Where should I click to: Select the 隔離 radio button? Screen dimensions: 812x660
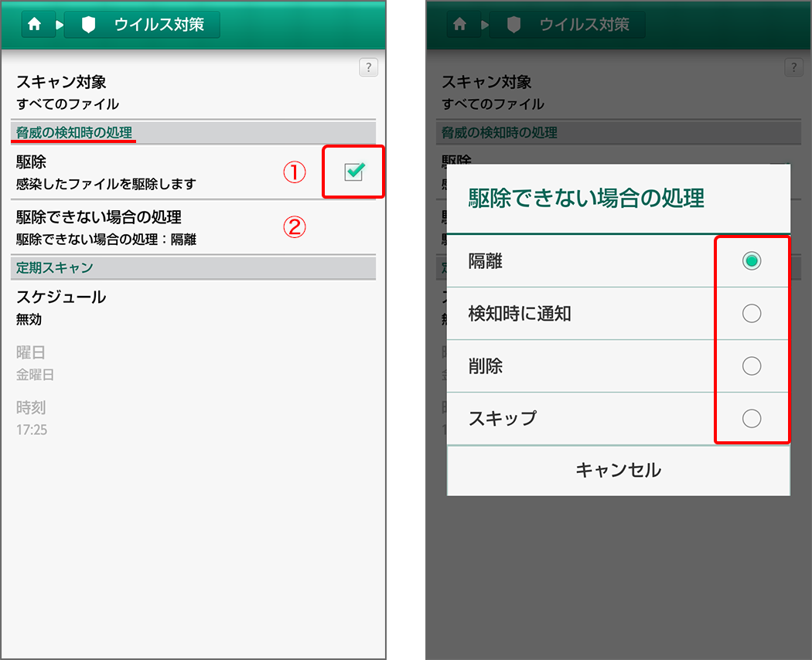coord(751,260)
